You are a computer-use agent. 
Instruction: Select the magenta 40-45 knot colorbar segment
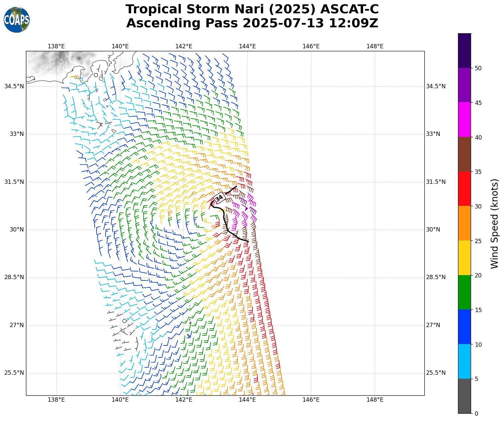[464, 120]
